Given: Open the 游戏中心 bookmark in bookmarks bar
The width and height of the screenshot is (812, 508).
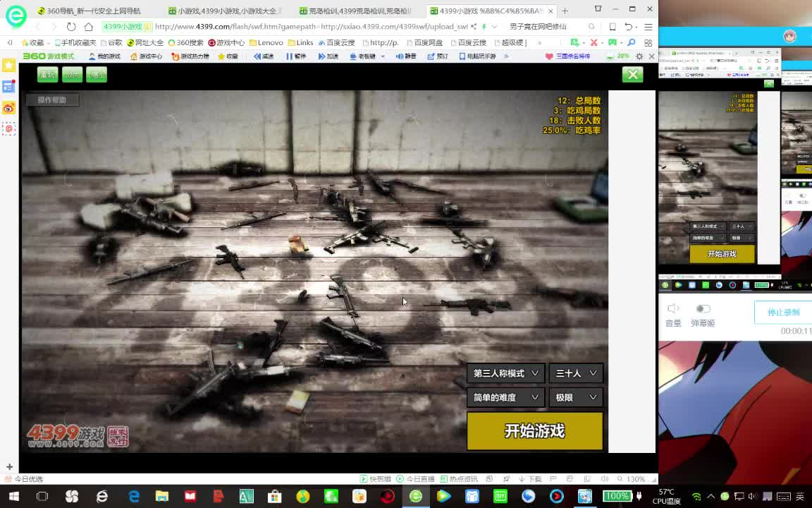Looking at the screenshot, I should pos(226,42).
